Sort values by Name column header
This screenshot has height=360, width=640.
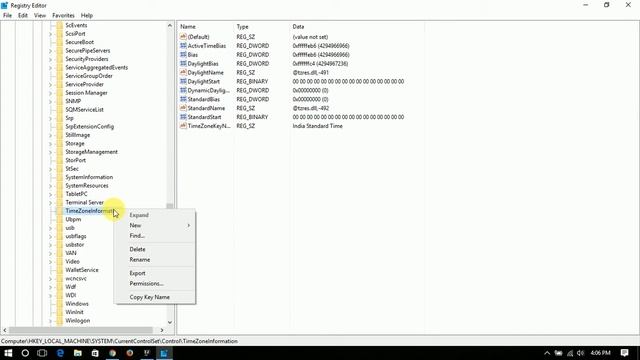(206, 27)
